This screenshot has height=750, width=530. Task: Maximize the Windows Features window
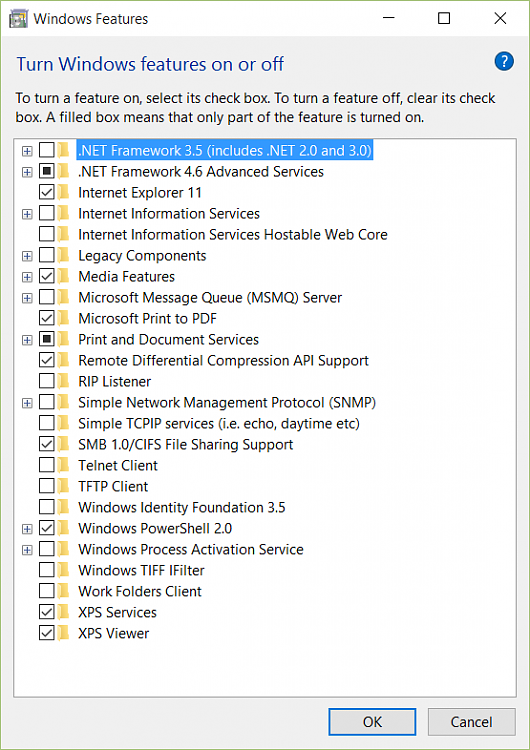[444, 19]
